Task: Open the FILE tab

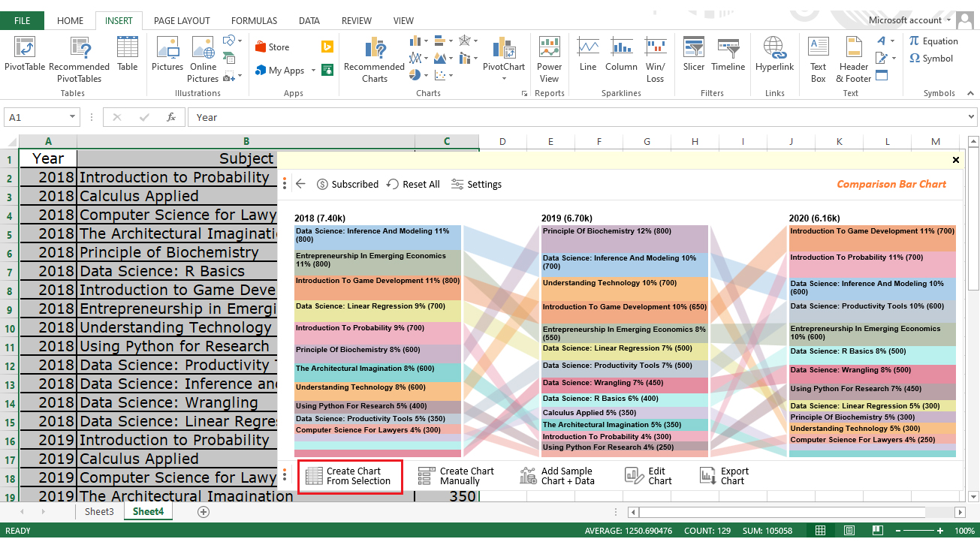Action: pyautogui.click(x=23, y=20)
